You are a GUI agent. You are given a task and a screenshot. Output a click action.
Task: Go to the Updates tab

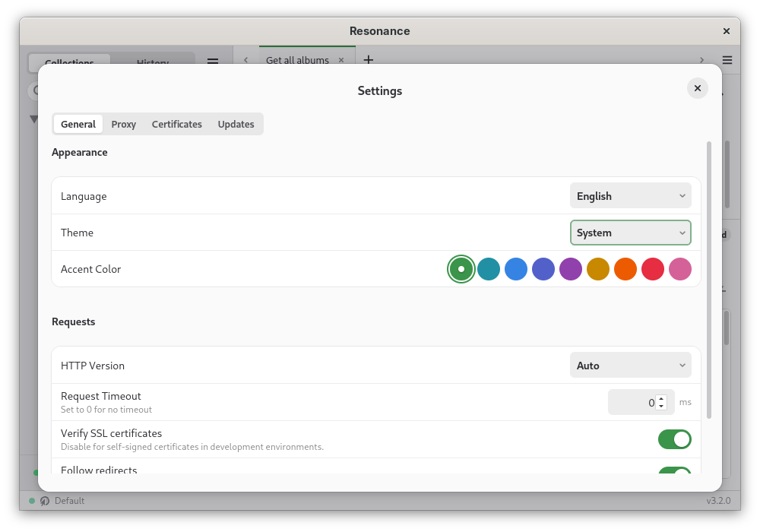tap(236, 124)
